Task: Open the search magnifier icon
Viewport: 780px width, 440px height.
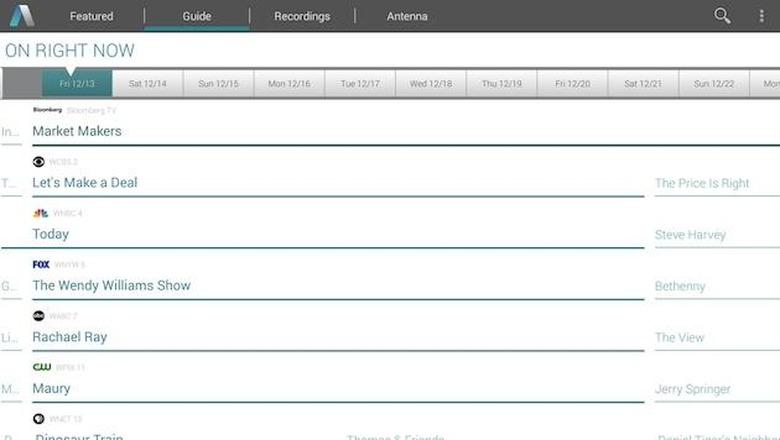Action: [721, 16]
